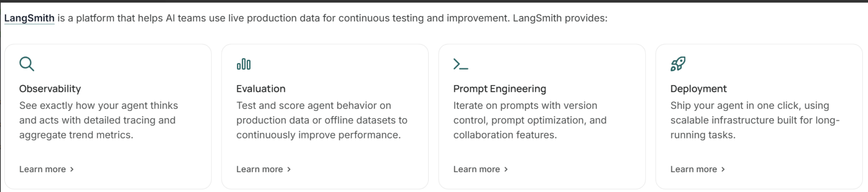Open the LangSmith hyperlink in the intro sentence

coord(29,18)
